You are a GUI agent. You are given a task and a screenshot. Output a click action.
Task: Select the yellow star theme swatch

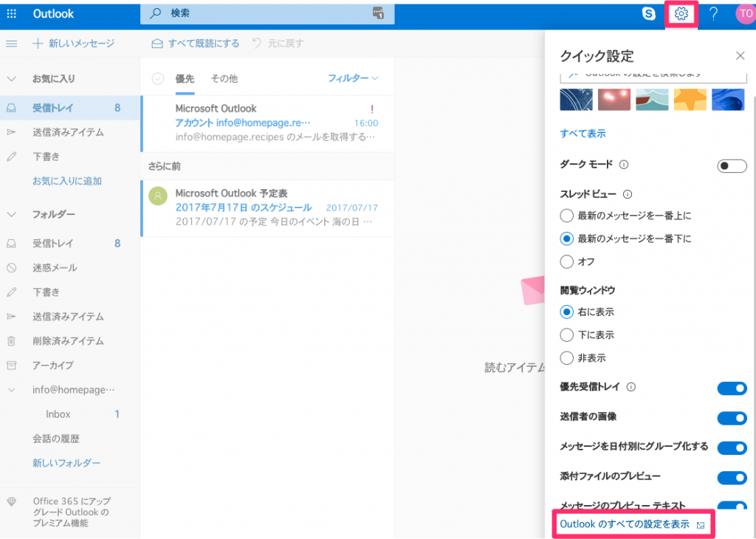[690, 100]
